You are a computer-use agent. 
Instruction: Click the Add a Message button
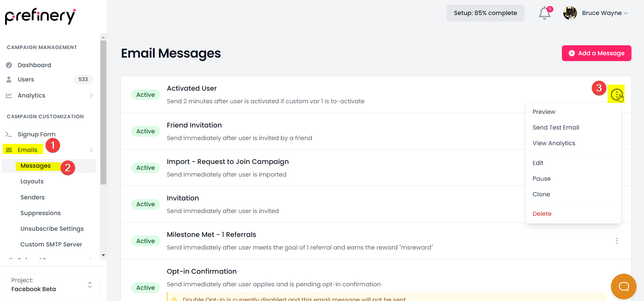pyautogui.click(x=596, y=53)
